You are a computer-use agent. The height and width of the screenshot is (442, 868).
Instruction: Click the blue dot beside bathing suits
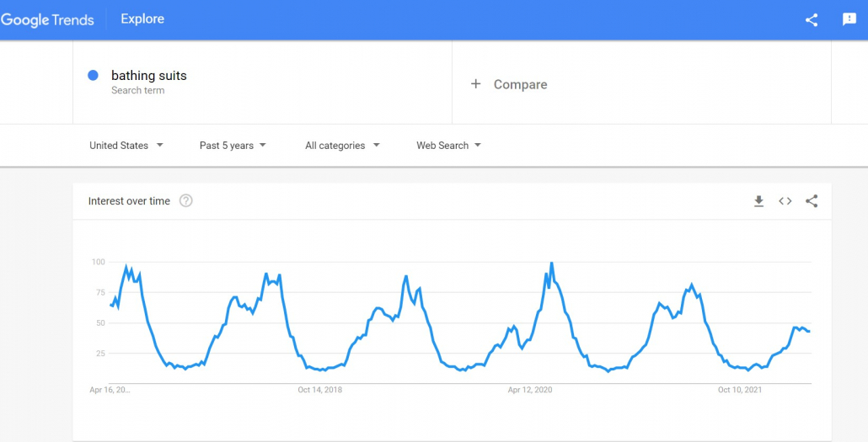[x=93, y=75]
